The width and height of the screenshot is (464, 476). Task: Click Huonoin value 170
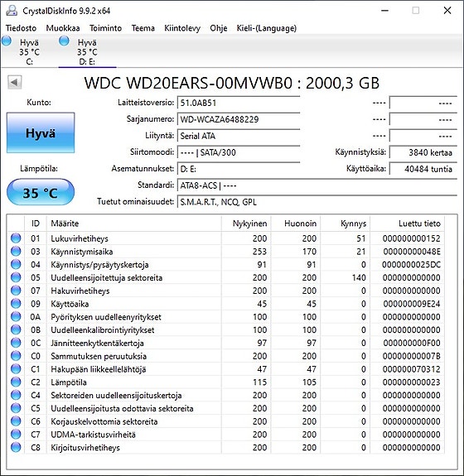click(x=309, y=252)
